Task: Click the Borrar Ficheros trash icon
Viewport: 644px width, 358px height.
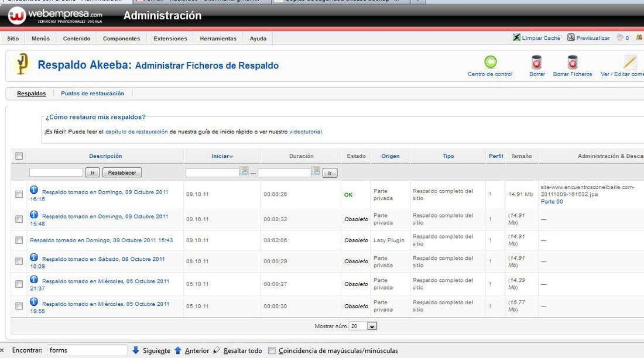Action: [573, 62]
